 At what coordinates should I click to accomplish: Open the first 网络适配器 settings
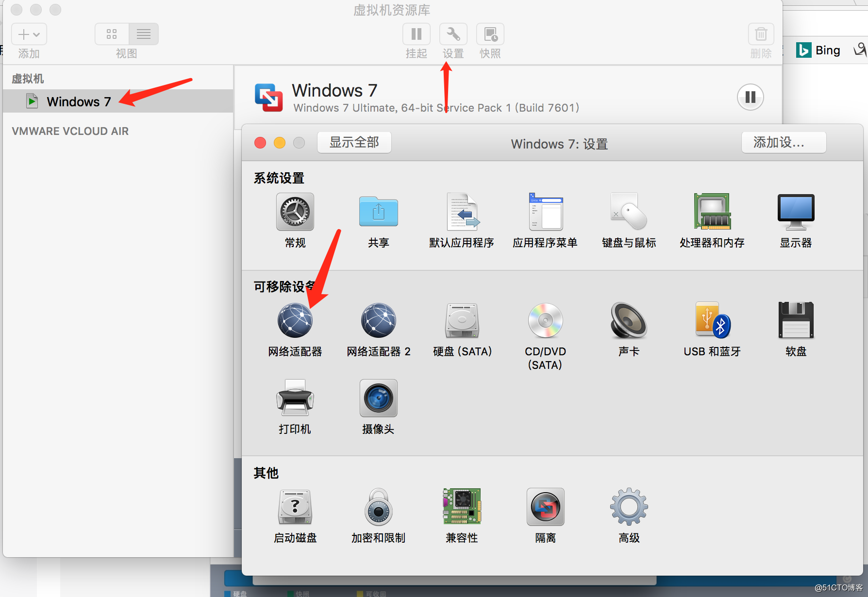295,320
